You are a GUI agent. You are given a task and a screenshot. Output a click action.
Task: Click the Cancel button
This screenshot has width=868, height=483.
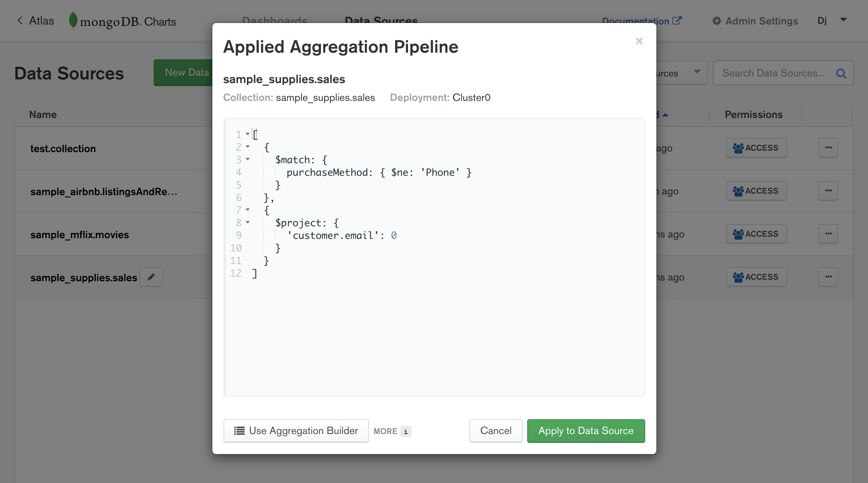coord(496,430)
